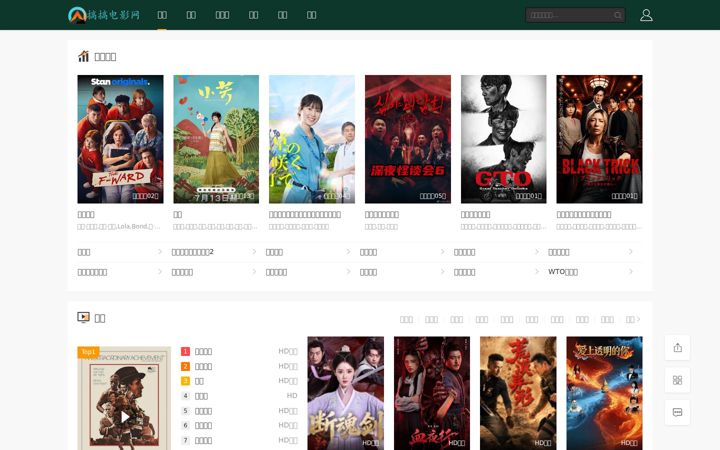
Task: Click the 搞搞电影网 site logo
Action: (x=104, y=15)
